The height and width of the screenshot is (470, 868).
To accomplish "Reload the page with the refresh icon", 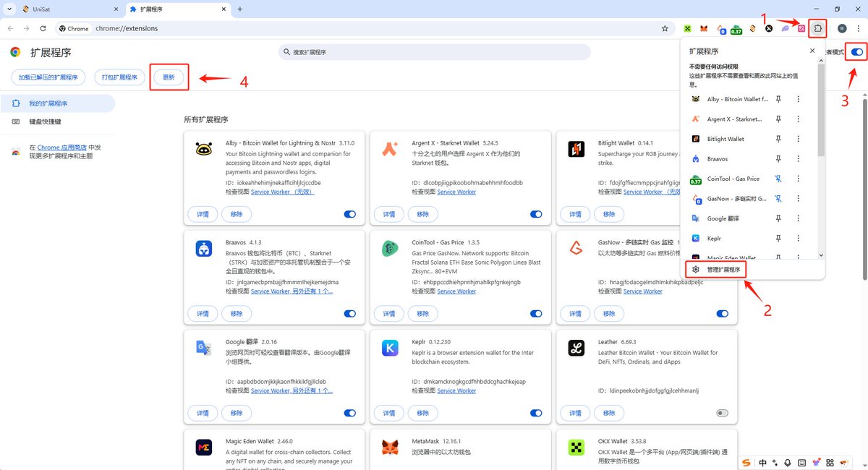I will tap(43, 28).
